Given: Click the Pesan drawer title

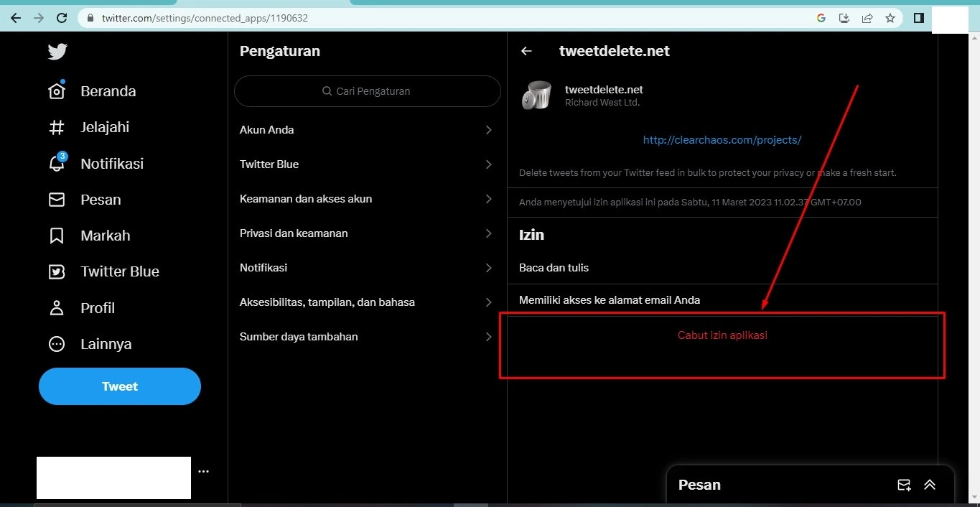Looking at the screenshot, I should pos(699,485).
